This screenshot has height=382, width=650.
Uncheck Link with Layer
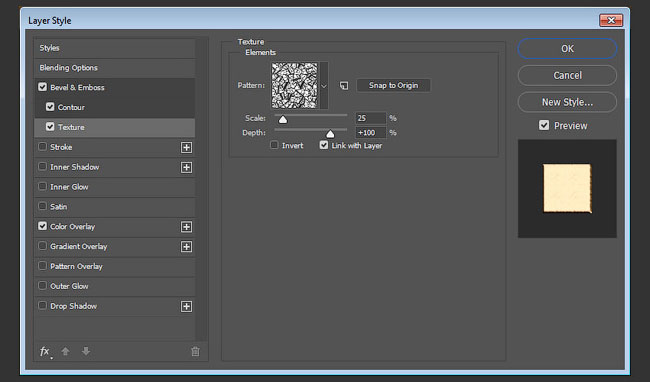(324, 145)
